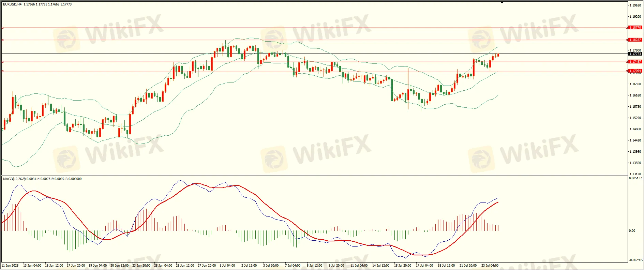This screenshot has height=270, width=644.
Task: Click the 27 Jun 20:00 time label
Action: click(207, 265)
